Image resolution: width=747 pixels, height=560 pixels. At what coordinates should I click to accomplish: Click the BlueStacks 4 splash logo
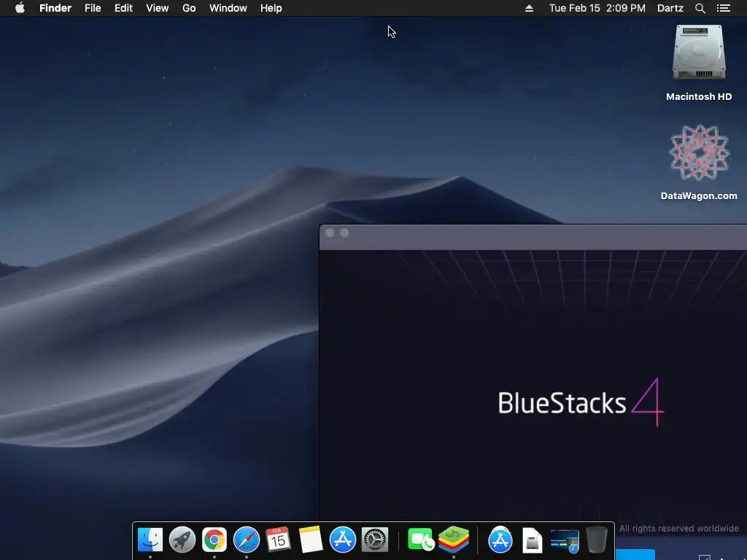581,402
